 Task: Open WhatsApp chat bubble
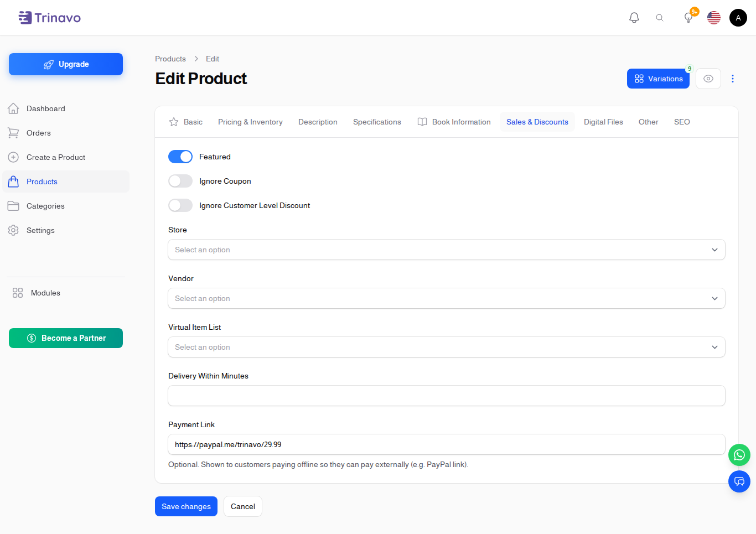(x=739, y=455)
